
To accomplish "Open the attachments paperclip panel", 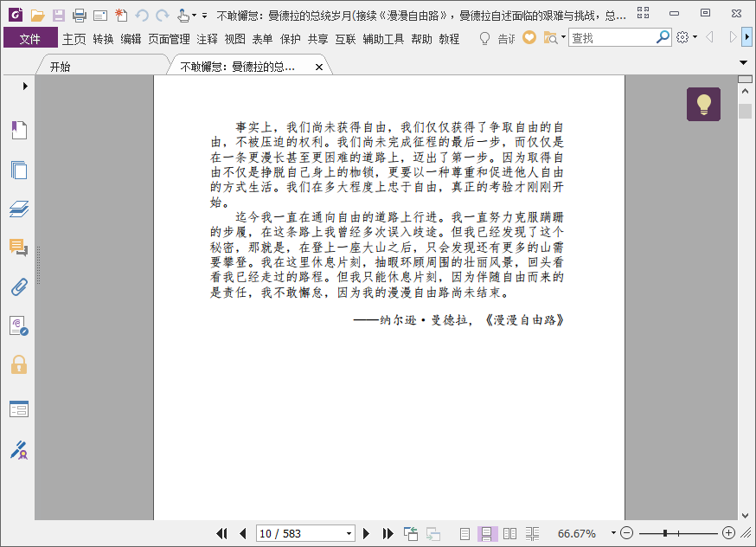I will click(x=19, y=286).
